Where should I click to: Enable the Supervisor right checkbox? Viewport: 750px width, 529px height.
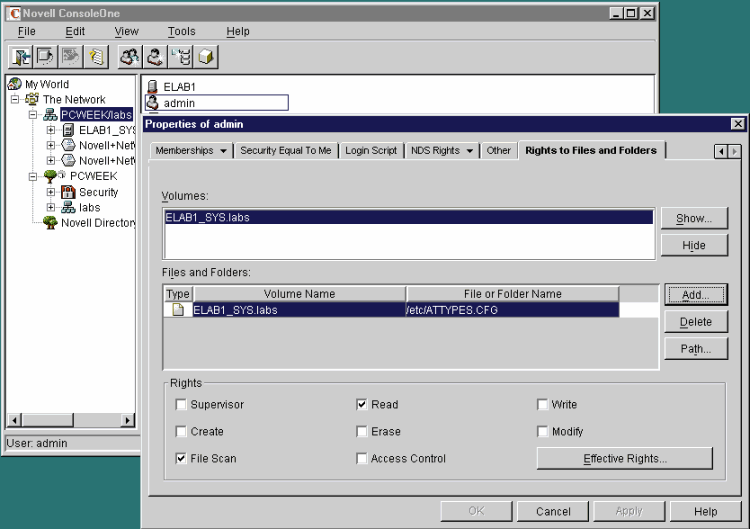point(181,405)
